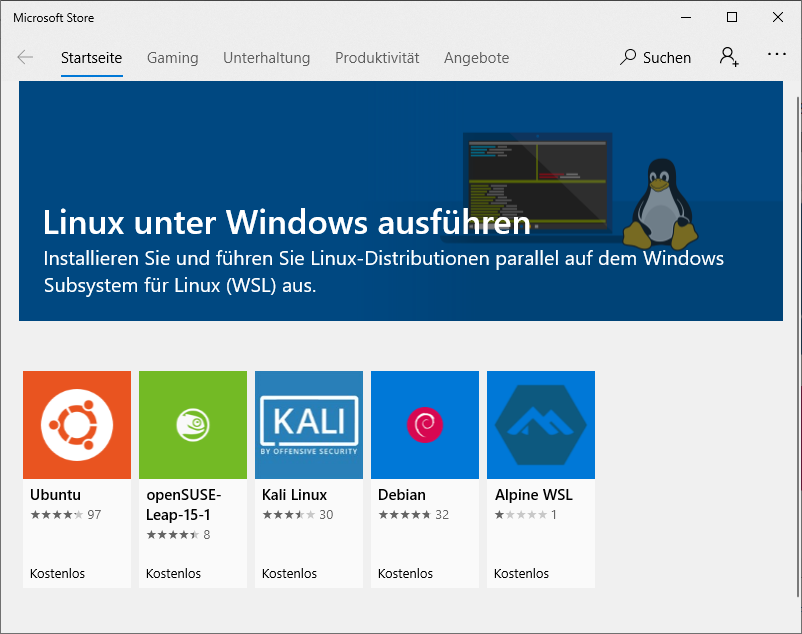Click the Alpine WSL rating with 1
802x634 pixels.
coord(525,514)
